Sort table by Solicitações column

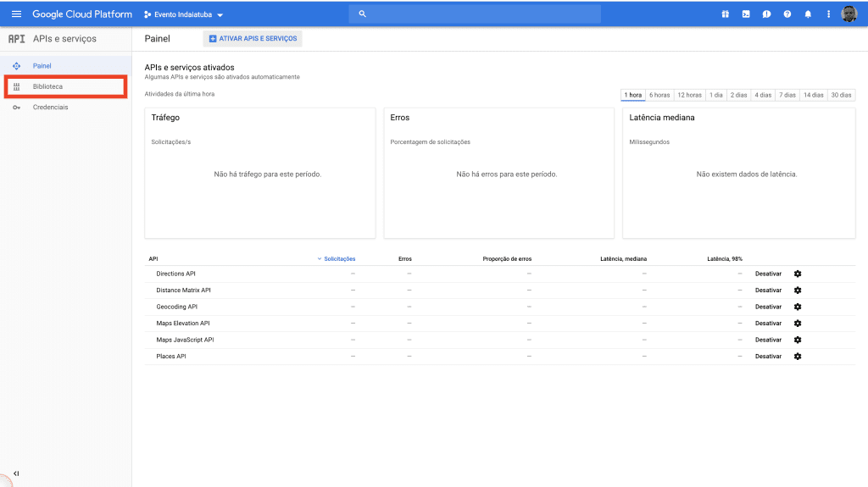[339, 258]
